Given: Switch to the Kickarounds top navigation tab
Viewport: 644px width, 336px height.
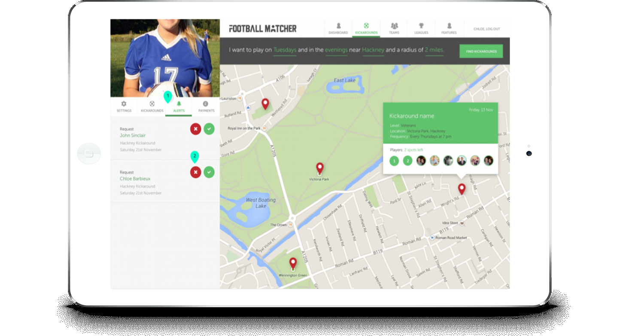Looking at the screenshot, I should 366,29.
